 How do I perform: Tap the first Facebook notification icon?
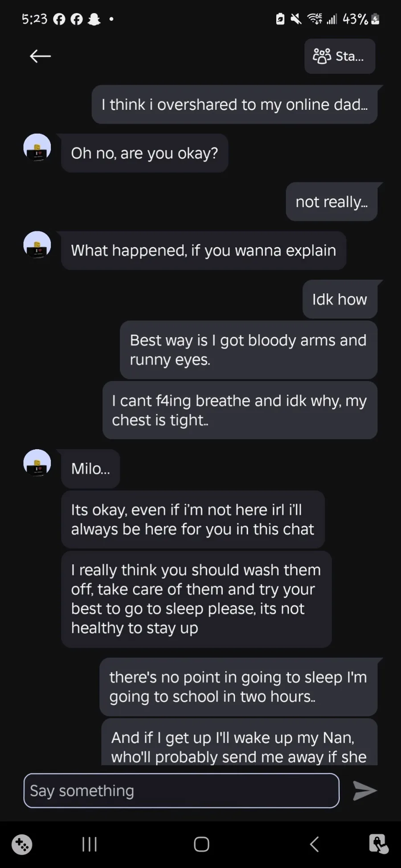[59, 19]
